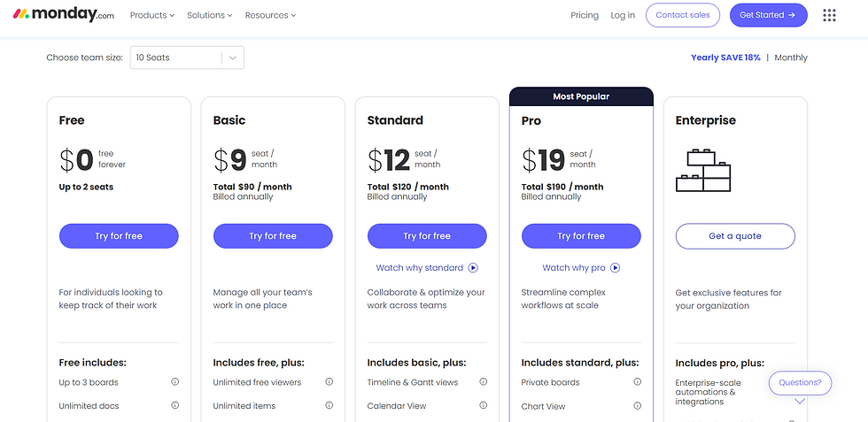Expand the Resources menu
The width and height of the screenshot is (868, 422).
(x=270, y=16)
